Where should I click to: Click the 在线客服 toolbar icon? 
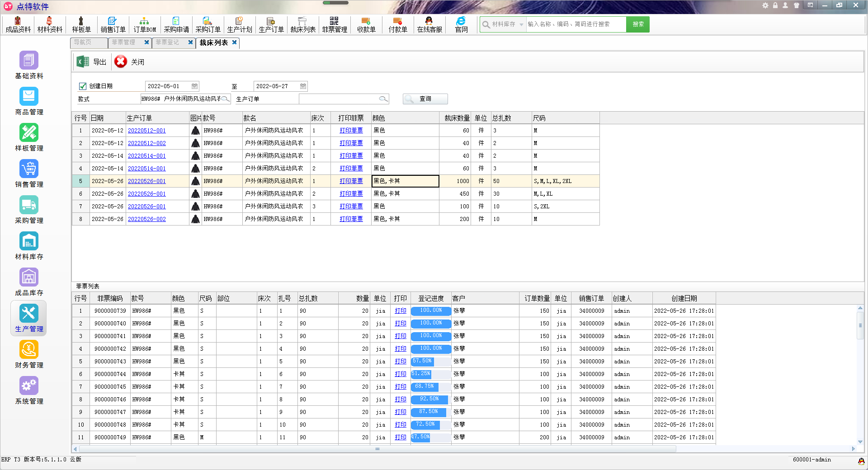click(429, 21)
